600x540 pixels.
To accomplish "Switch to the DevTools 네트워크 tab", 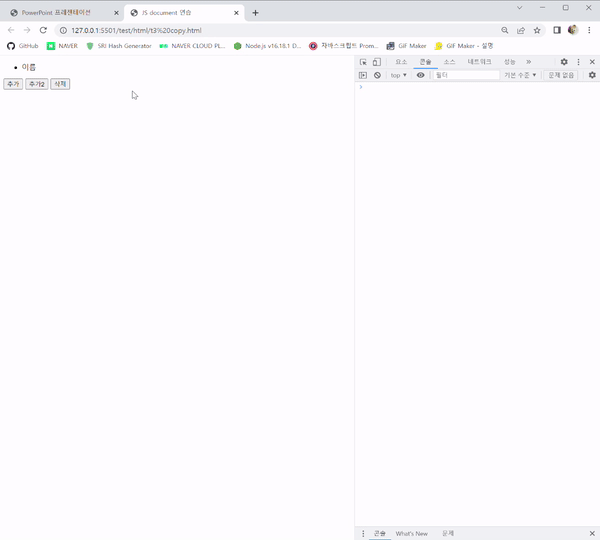I will tap(479, 62).
